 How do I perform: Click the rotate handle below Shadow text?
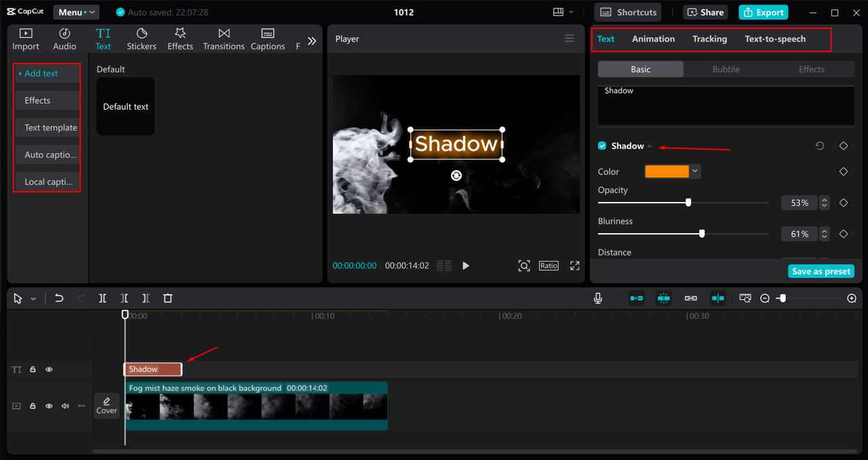tap(456, 175)
